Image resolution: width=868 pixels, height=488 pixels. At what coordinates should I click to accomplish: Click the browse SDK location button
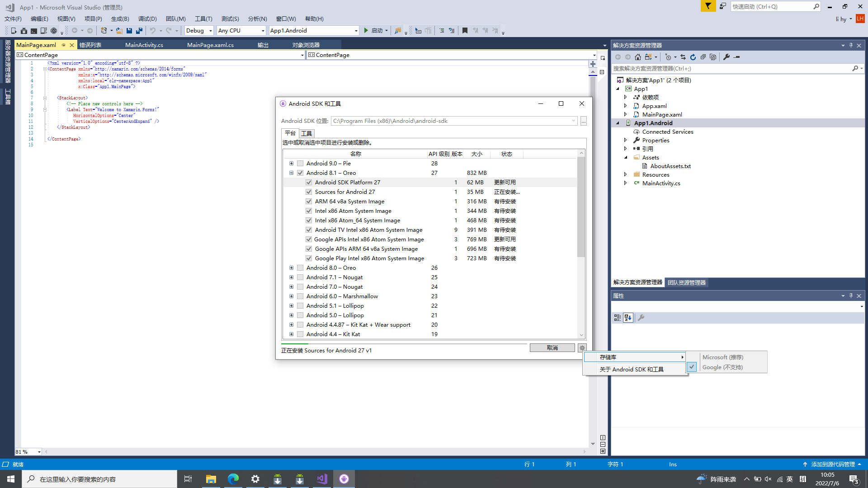(584, 121)
